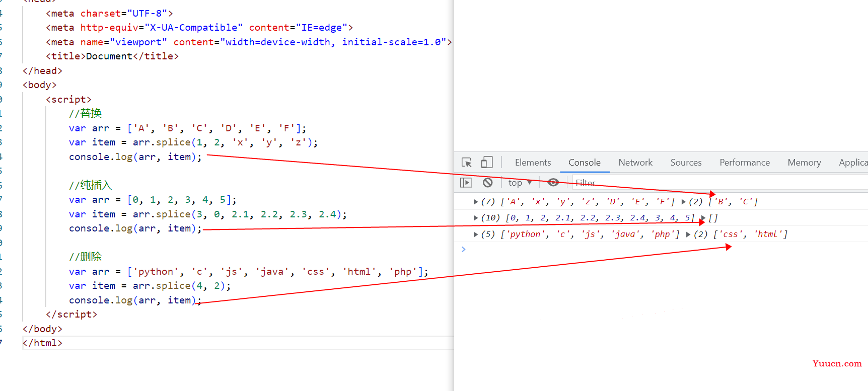This screenshot has height=391, width=868.
Task: Click the var arr = ['python', 'c'...] line
Action: [249, 272]
